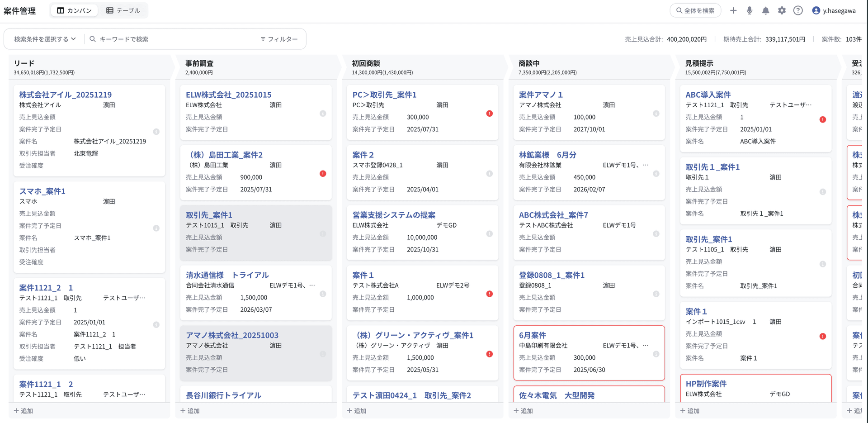The height and width of the screenshot is (423, 868).
Task: Open the 株式会社アイル_20251219 record link
Action: (x=65, y=95)
